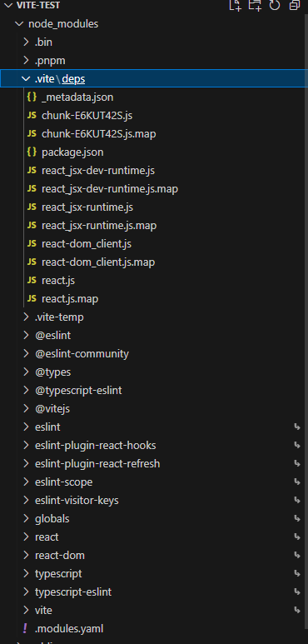308x644 pixels.
Task: Refresh the explorer with the refresh icon
Action: [x=275, y=5]
